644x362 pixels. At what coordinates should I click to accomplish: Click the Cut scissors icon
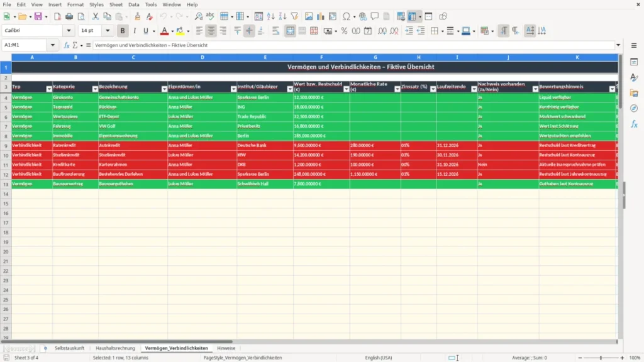(96, 16)
